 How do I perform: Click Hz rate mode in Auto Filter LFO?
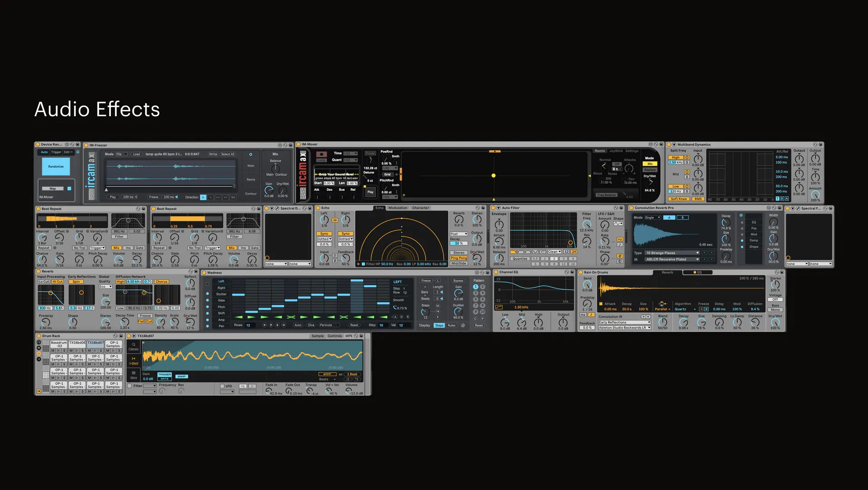pos(620,239)
